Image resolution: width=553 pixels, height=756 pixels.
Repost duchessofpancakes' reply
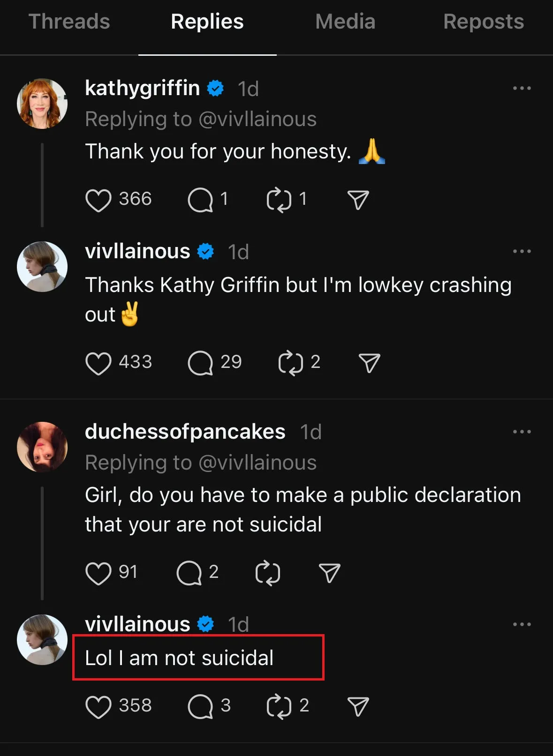click(x=267, y=573)
